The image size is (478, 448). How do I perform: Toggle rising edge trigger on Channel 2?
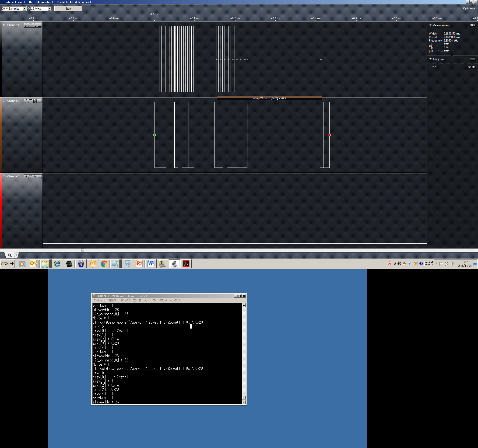click(26, 177)
